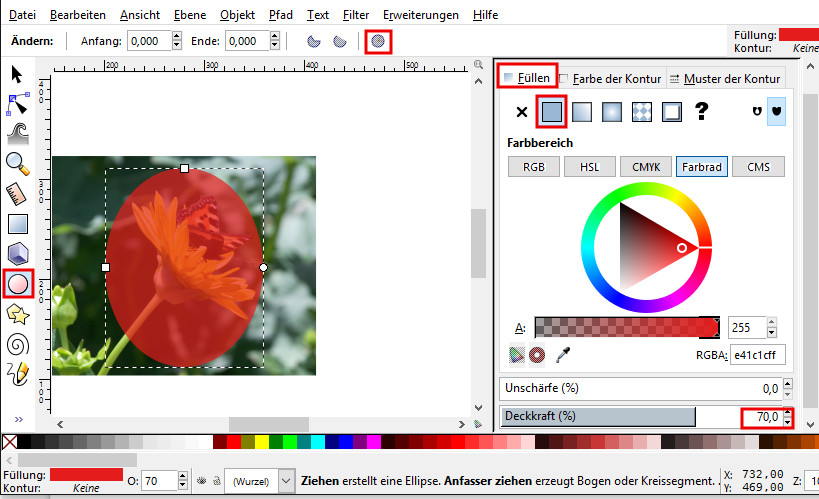The width and height of the screenshot is (819, 499).
Task: Open the Muster der Kontur tab
Action: 726,79
